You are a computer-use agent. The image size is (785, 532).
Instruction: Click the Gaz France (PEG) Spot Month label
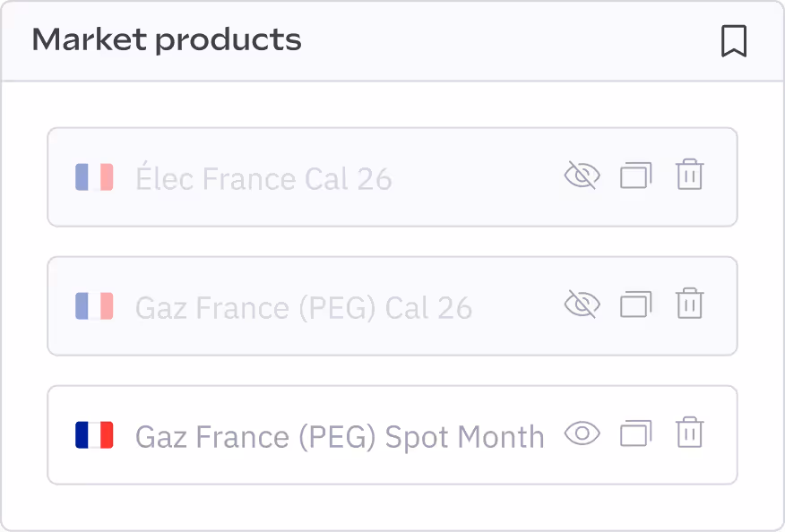(x=338, y=436)
